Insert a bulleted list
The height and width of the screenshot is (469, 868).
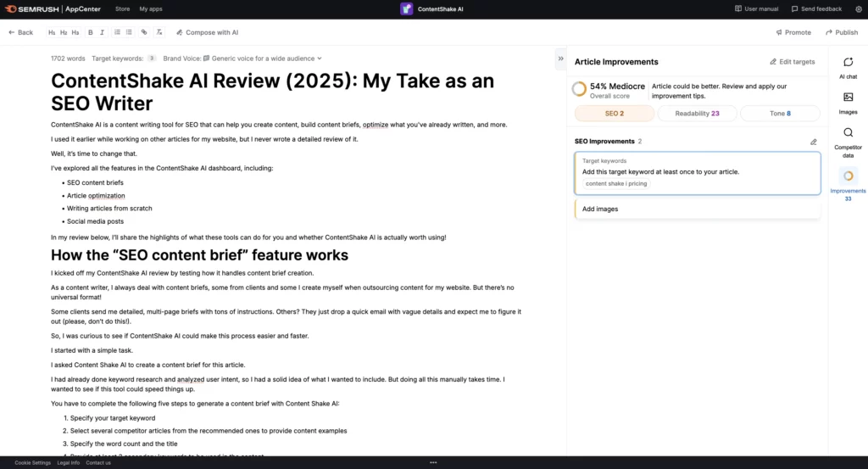[129, 33]
